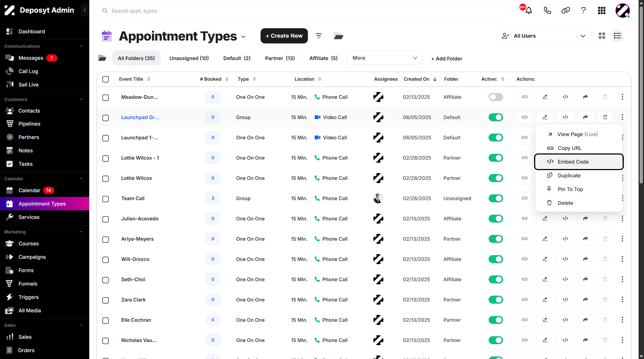Image resolution: width=644 pixels, height=359 pixels.
Task: Edit the Meadow-Dun appointment type
Action: point(545,97)
